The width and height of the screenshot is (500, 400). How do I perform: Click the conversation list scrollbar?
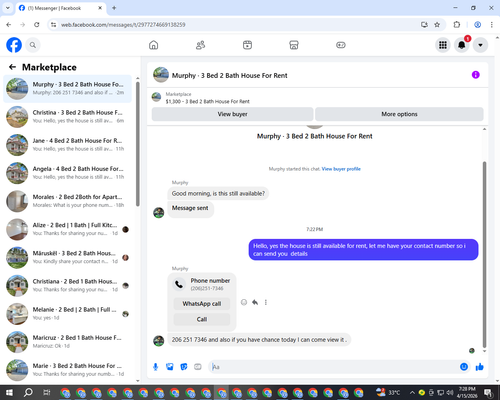[138, 144]
